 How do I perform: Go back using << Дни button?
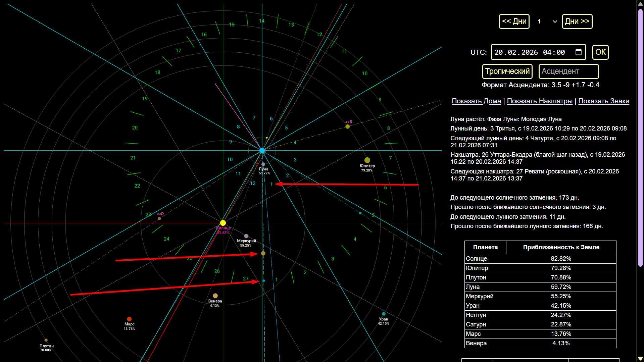coord(514,21)
